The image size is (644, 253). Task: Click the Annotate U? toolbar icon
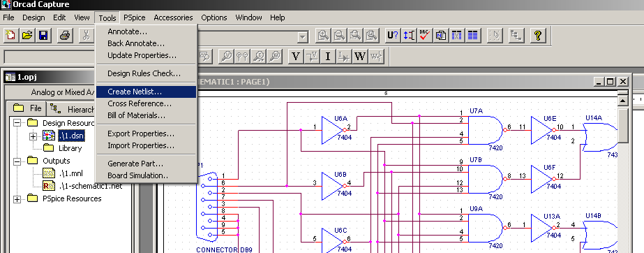click(393, 36)
